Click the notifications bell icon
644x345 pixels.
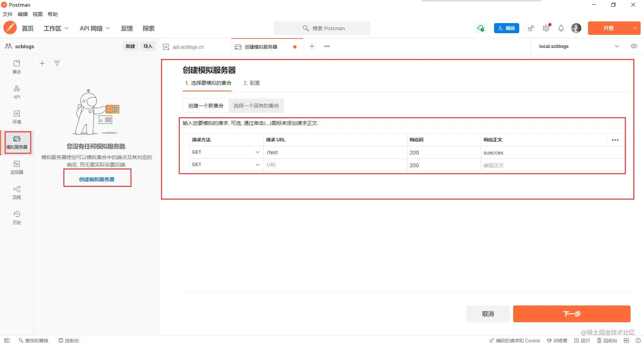[x=561, y=28]
